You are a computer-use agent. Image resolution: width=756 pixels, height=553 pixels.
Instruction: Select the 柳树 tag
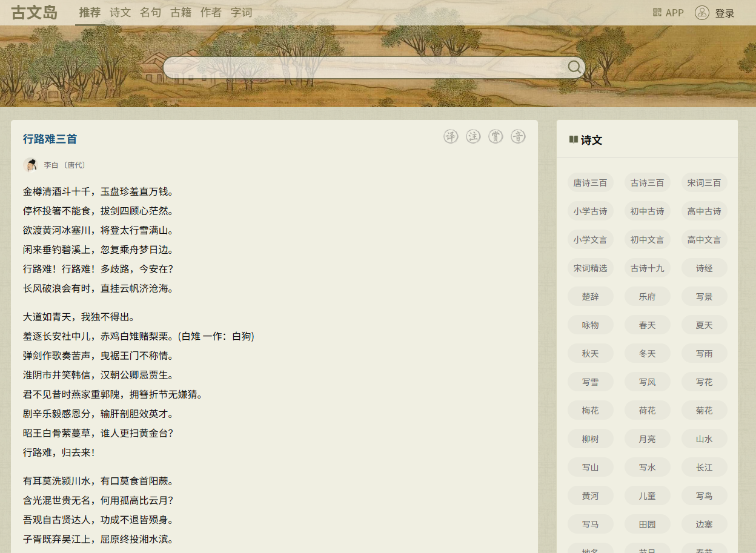pyautogui.click(x=591, y=439)
